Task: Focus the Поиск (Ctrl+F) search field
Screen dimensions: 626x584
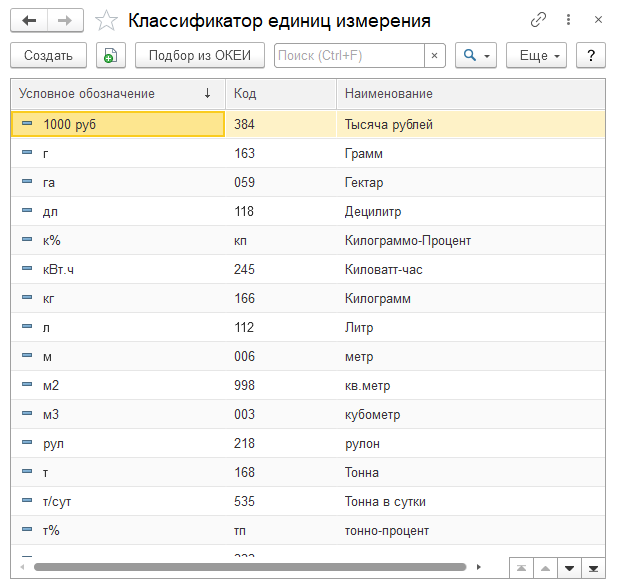Action: [x=349, y=55]
